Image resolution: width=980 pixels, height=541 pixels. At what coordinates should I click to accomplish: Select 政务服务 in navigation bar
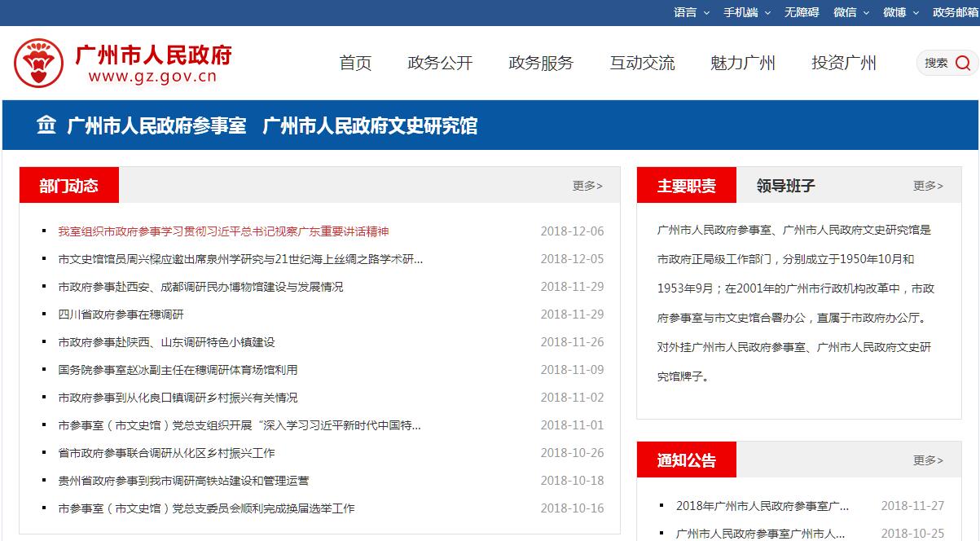[541, 63]
